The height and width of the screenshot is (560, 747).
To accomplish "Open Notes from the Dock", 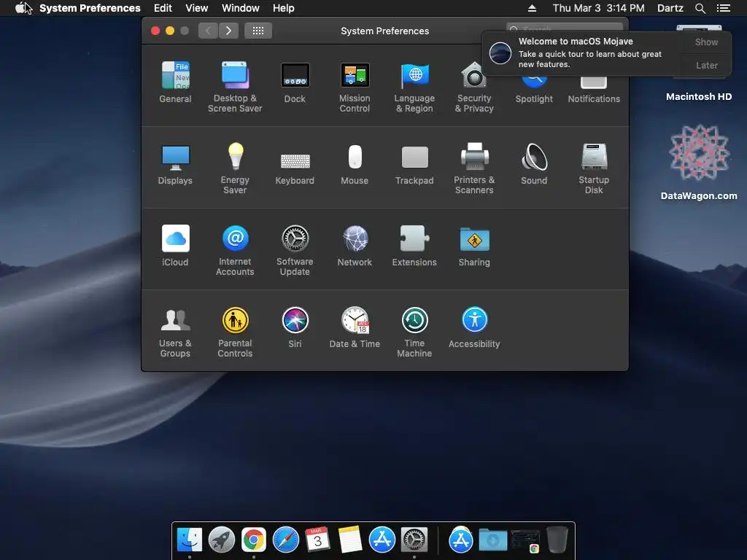I will click(350, 540).
